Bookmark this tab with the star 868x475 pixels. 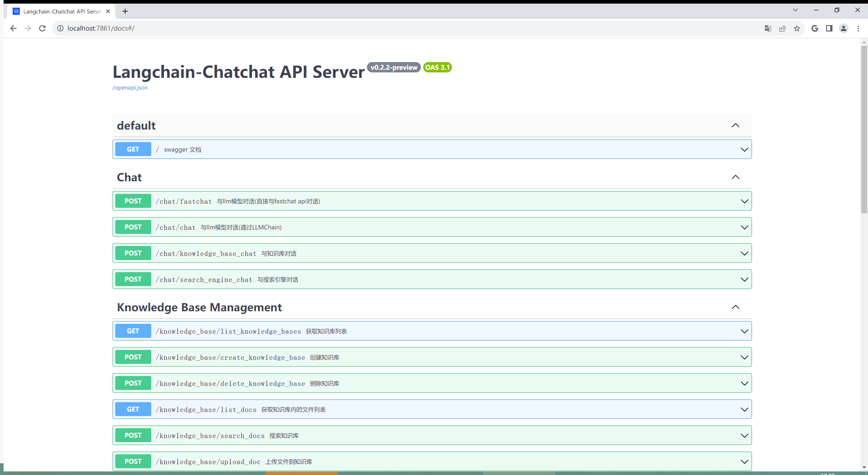pos(797,28)
